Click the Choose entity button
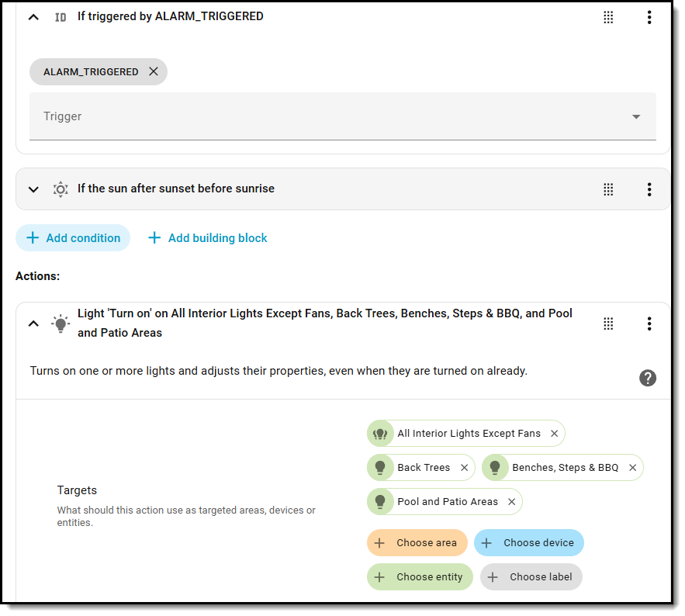 pos(420,577)
